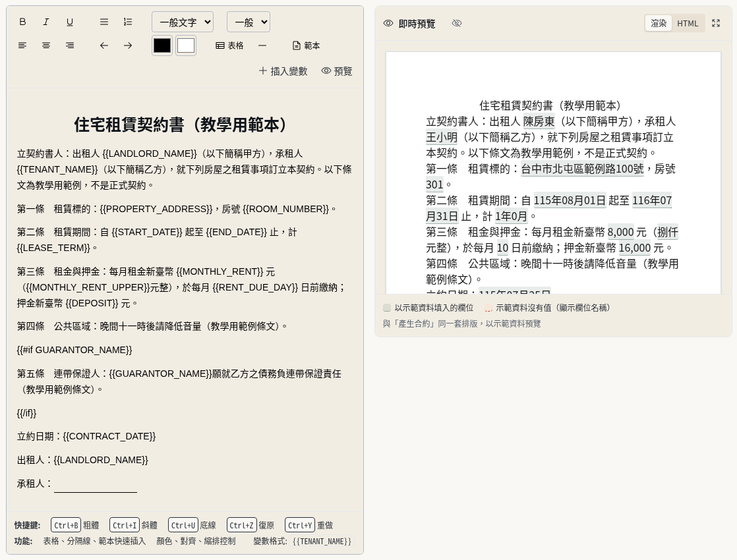Hide live preview with crossed-eye icon

coord(457,23)
